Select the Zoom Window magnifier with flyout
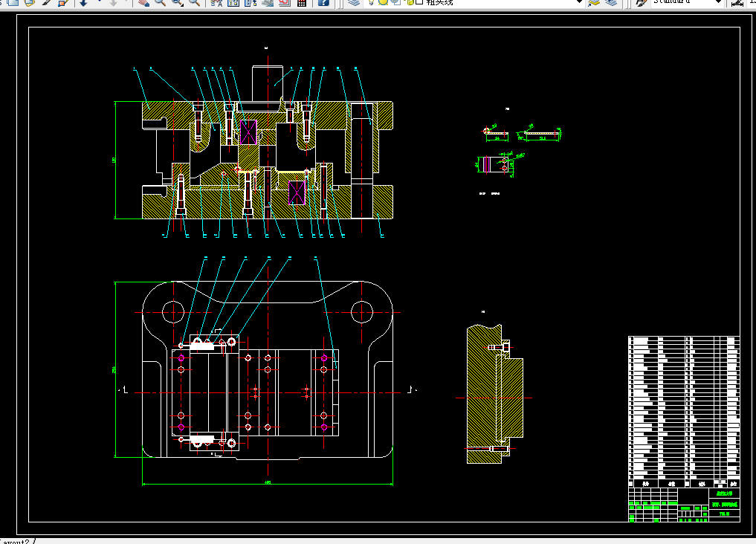This screenshot has height=544, width=756. click(x=178, y=2)
